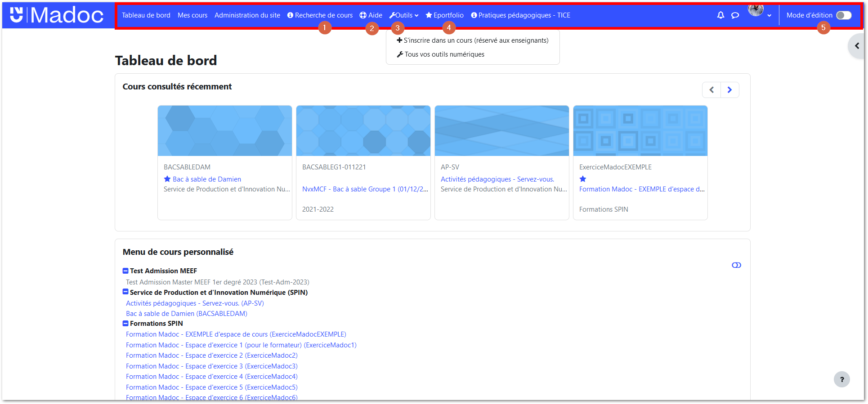868x404 pixels.
Task: Select Tous vos outils numériques menu entry
Action: coord(444,54)
